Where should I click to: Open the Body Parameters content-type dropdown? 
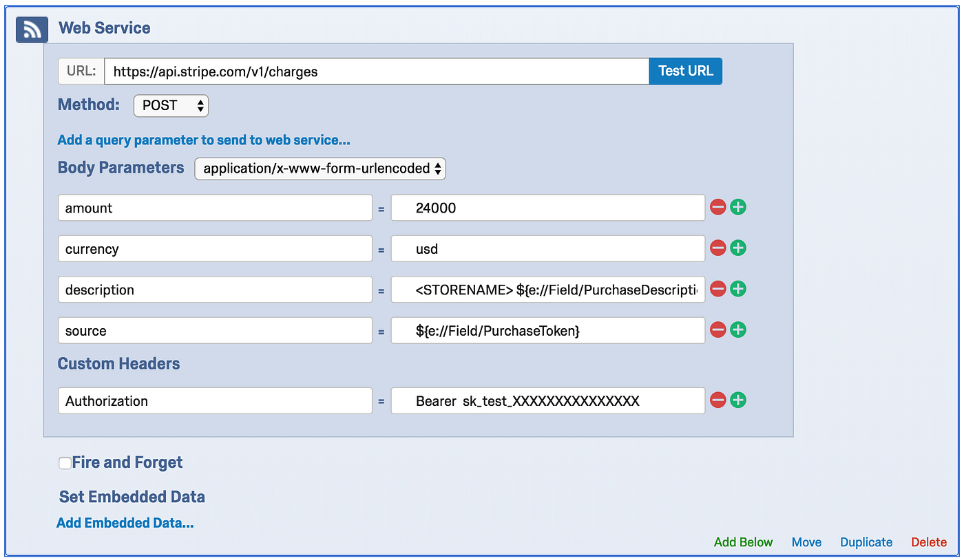pyautogui.click(x=320, y=169)
